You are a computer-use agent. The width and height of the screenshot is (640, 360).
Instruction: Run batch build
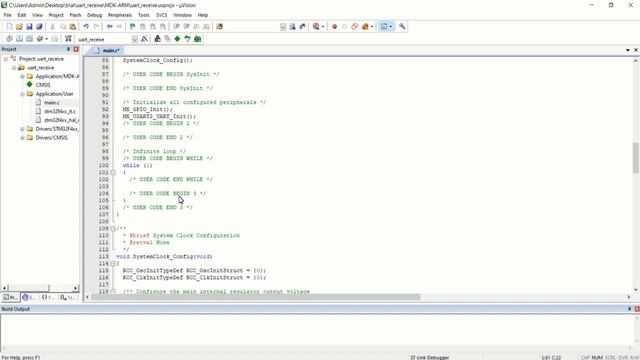[x=40, y=39]
